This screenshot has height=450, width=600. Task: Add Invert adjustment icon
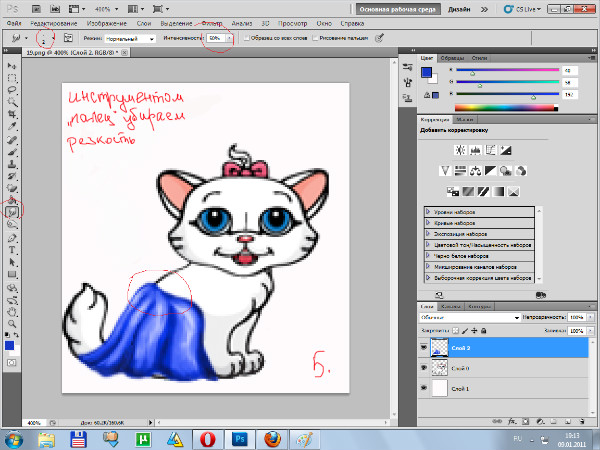453,191
